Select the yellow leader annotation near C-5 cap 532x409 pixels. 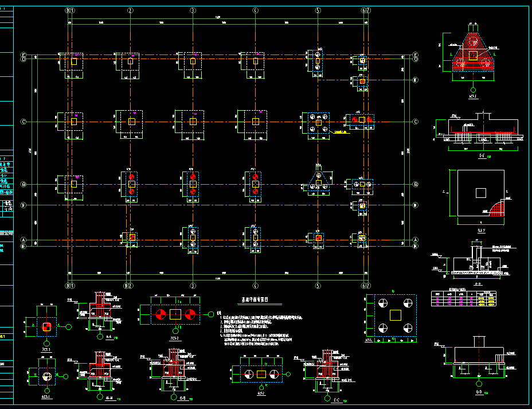341,132
